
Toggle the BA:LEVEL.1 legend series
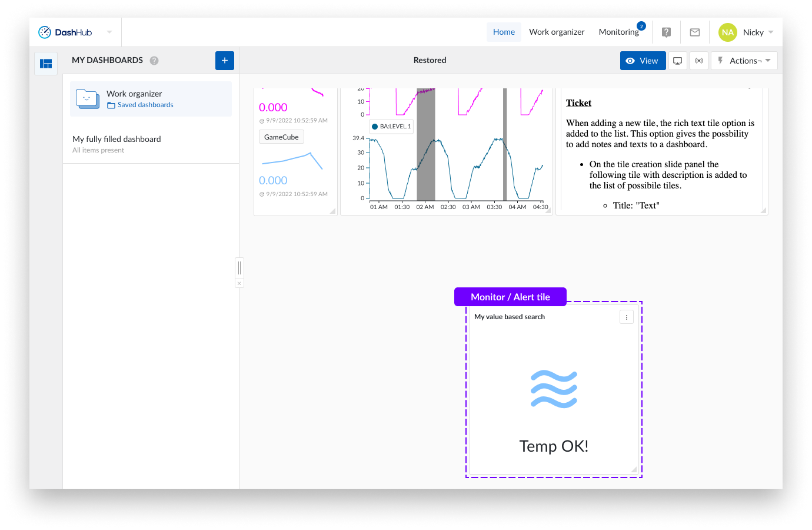[391, 127]
